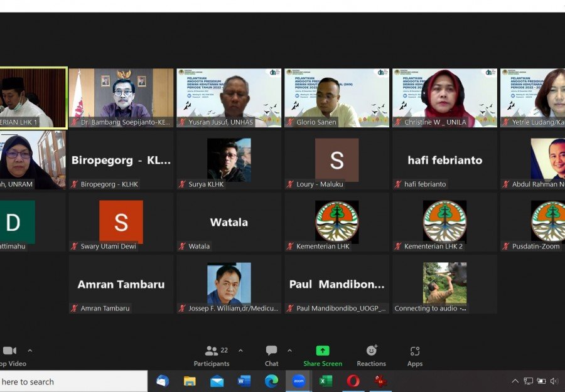Click the Zoom icon in the taskbar
The width and height of the screenshot is (565, 392).
(x=298, y=381)
